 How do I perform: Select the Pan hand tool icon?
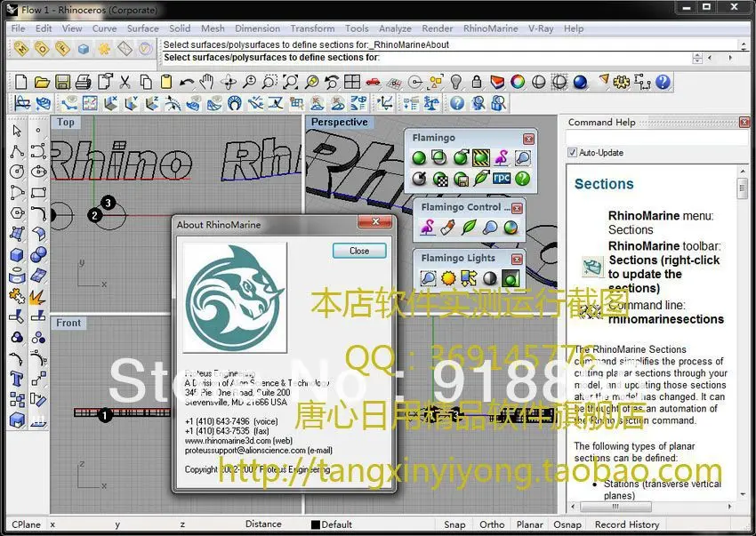pos(206,82)
